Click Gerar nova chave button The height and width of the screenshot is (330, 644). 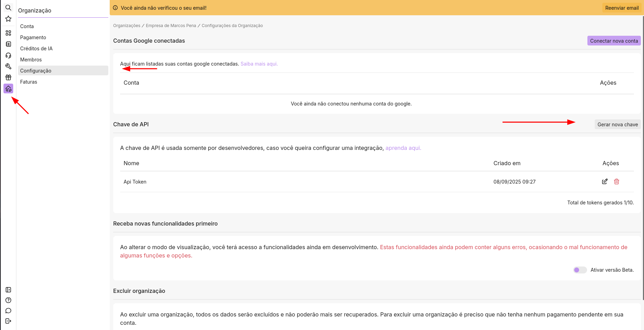pos(618,124)
